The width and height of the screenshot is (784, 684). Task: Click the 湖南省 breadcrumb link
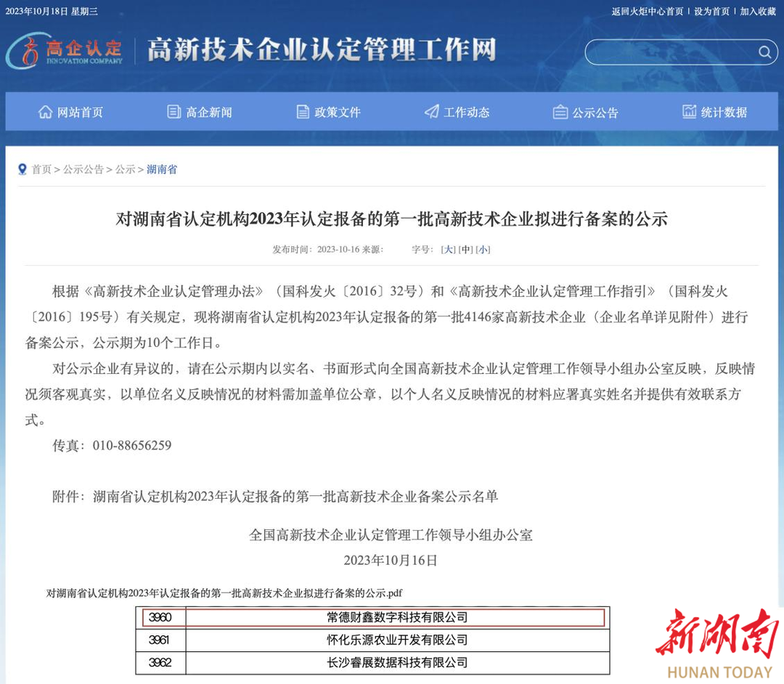[x=161, y=169]
